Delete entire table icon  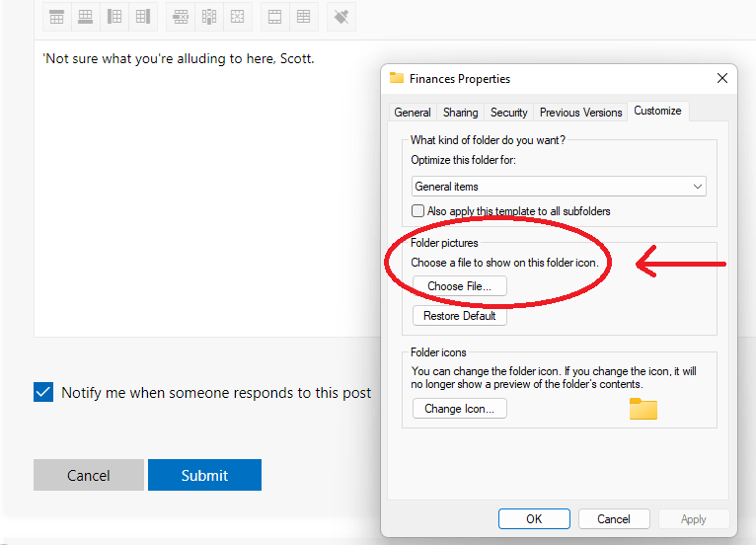click(237, 17)
